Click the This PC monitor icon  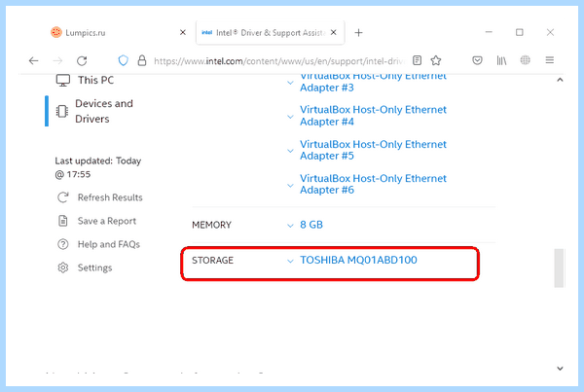point(63,80)
